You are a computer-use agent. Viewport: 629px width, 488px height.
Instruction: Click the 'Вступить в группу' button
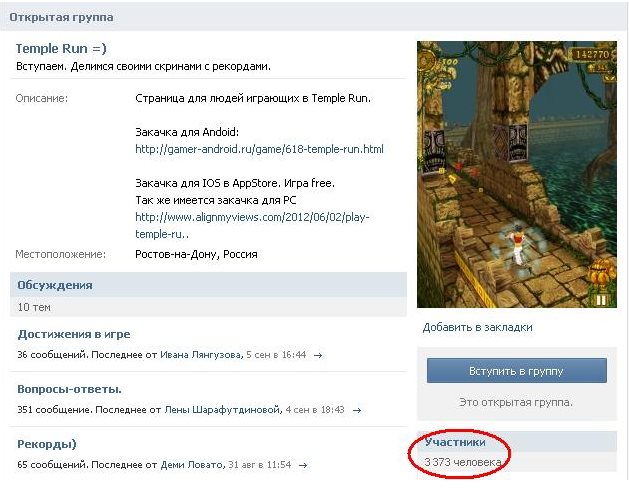(x=517, y=371)
